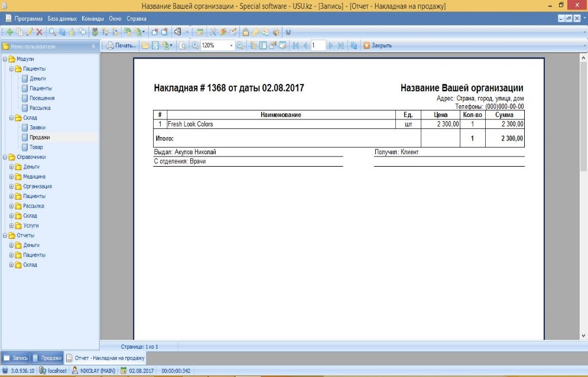Collapse the Пациенты node under Модули
This screenshot has width=588, height=377.
(x=11, y=69)
